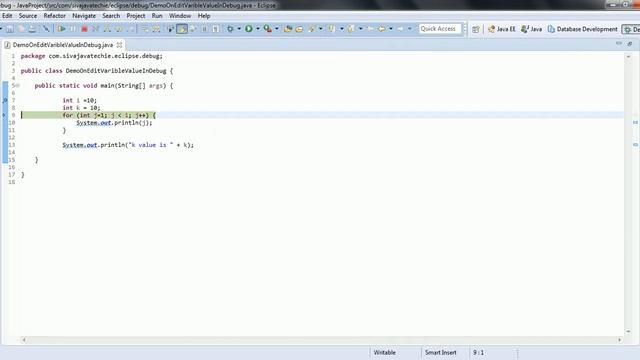This screenshot has width=640, height=360.
Task: Click the Step Into icon
Action: (x=107, y=29)
